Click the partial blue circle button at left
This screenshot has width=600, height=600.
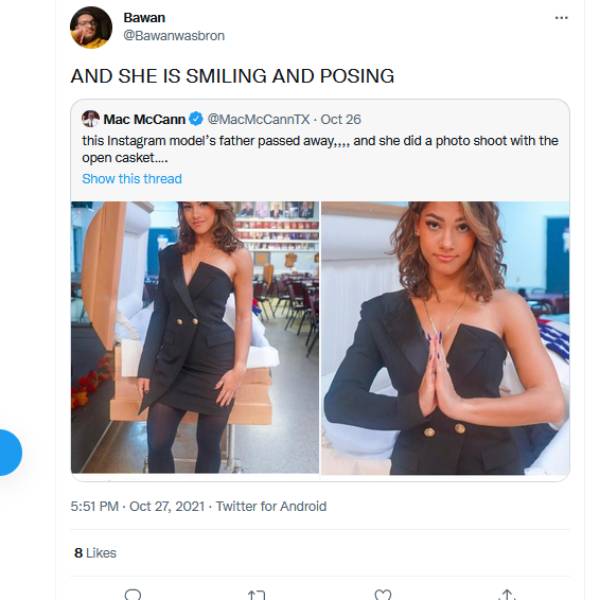[x=8, y=452]
